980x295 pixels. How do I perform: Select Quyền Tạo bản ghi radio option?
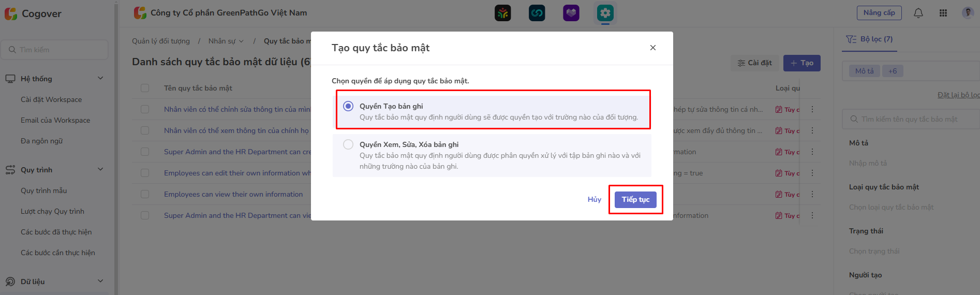[348, 106]
